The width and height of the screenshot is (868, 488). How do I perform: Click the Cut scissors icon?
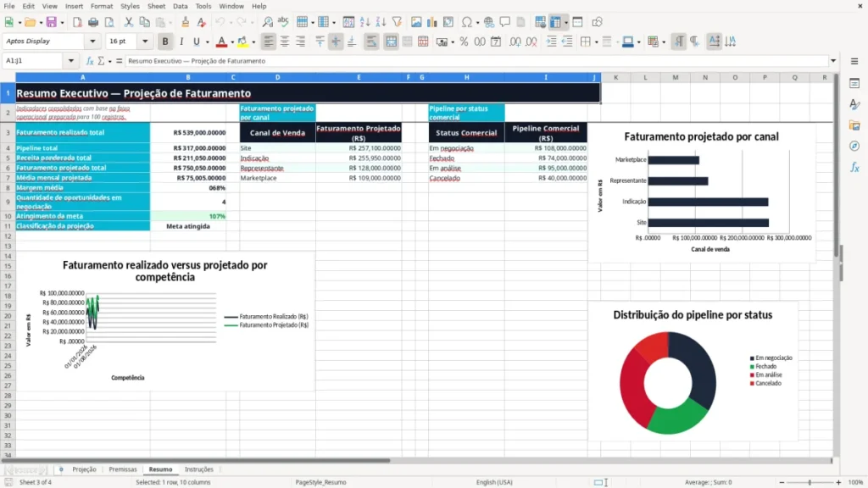point(129,22)
